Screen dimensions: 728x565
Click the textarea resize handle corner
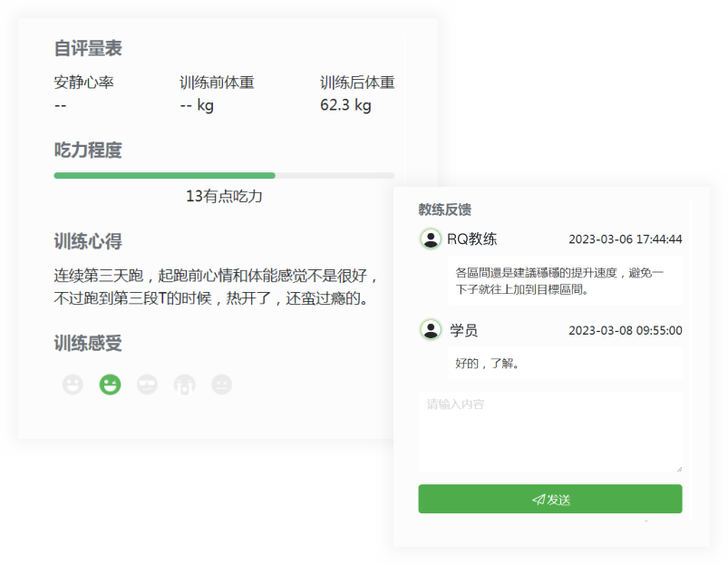coord(678,468)
